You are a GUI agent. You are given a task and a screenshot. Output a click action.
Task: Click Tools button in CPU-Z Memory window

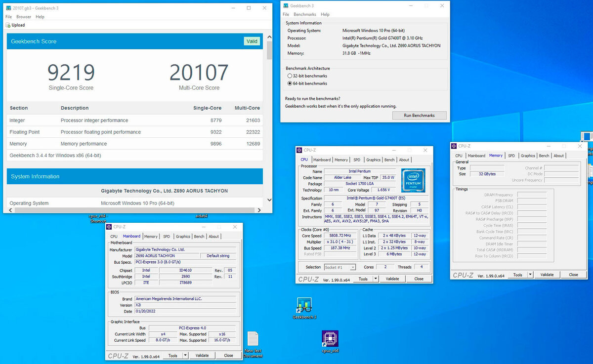click(x=518, y=275)
